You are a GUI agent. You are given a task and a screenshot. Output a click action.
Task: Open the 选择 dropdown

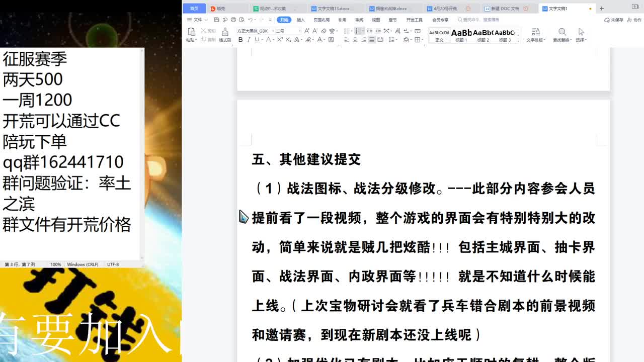(581, 35)
